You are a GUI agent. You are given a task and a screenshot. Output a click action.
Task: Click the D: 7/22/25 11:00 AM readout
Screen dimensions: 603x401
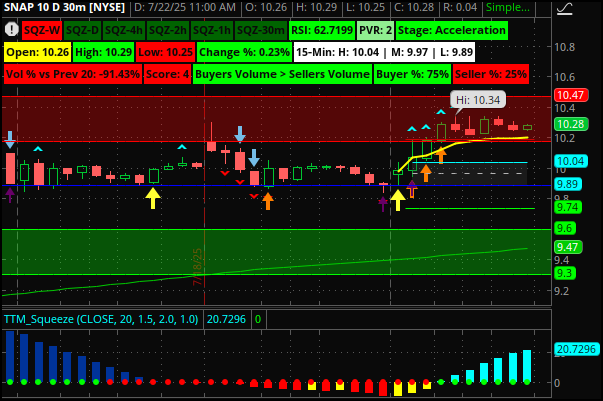click(x=185, y=7)
